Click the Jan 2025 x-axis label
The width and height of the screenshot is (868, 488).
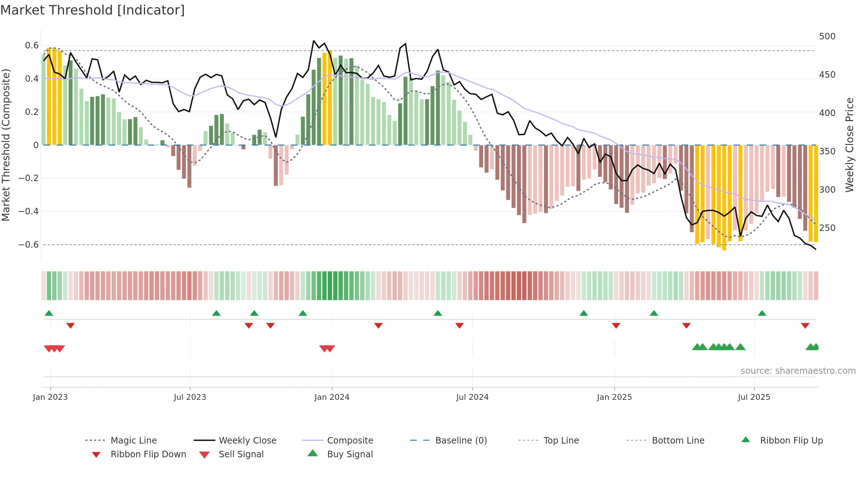point(614,397)
